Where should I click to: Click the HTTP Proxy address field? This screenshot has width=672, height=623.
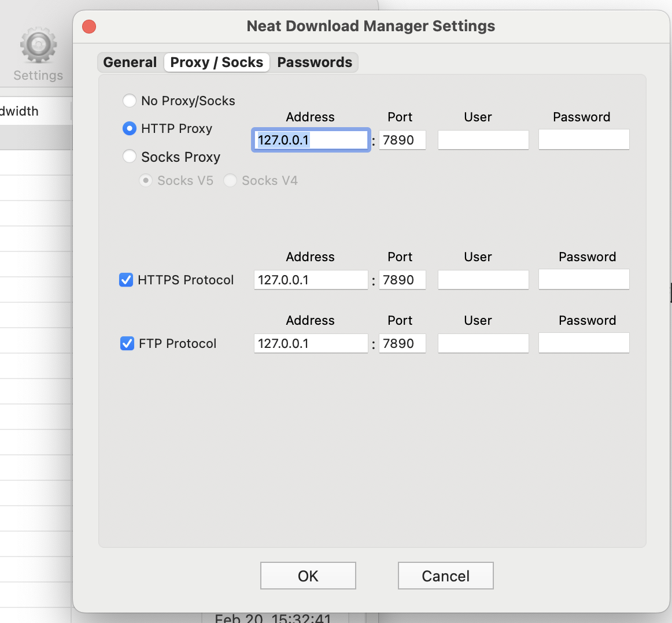coord(311,140)
